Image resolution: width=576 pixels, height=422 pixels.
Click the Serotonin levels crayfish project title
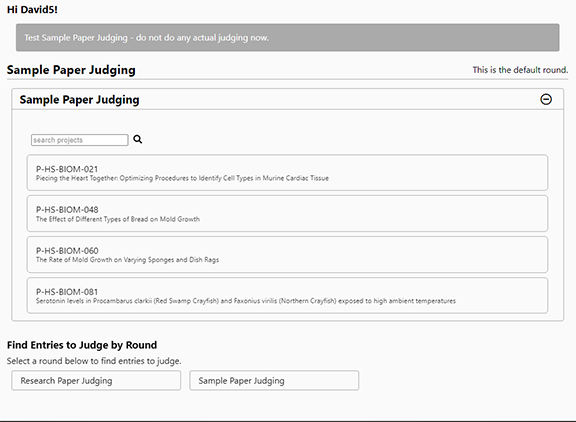246,301
